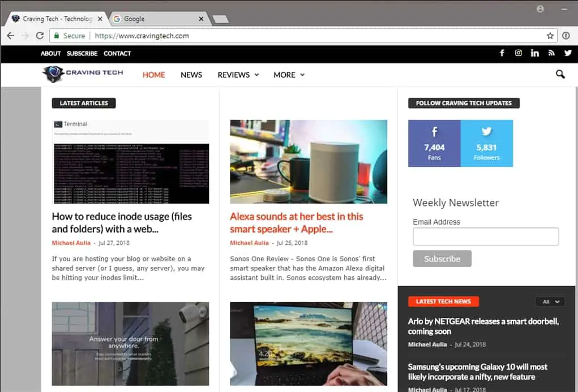Image resolution: width=578 pixels, height=392 pixels.
Task: Open the Chrome profile icon in title bar
Action: pyautogui.click(x=540, y=9)
